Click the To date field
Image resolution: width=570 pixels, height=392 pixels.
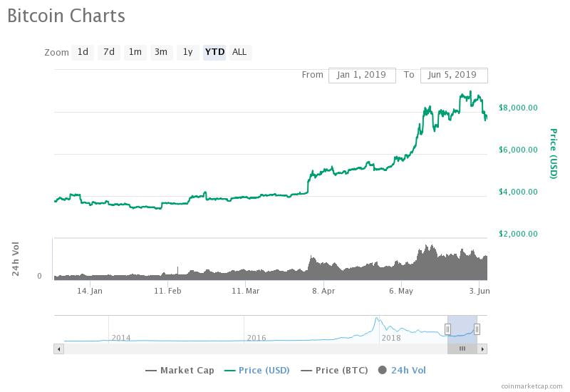454,75
